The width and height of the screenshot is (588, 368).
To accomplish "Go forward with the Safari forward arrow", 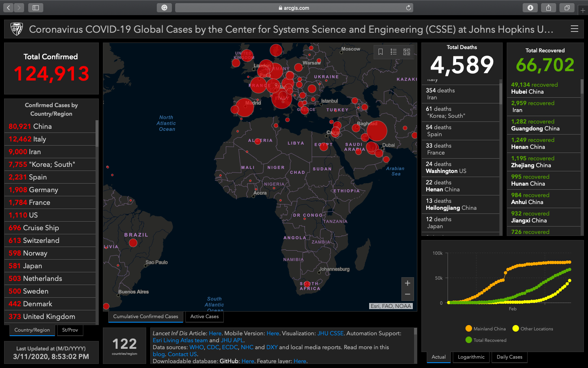I will pyautogui.click(x=19, y=7).
